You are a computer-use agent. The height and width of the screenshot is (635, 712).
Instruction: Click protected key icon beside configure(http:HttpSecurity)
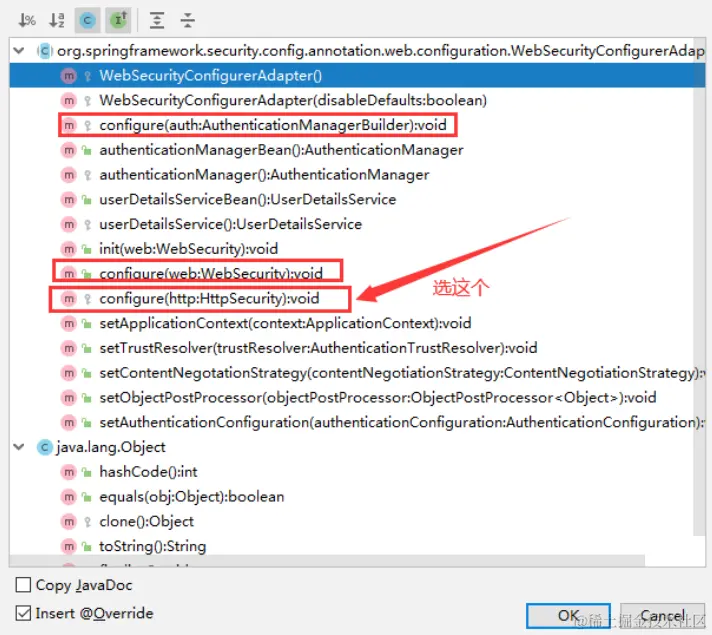pos(88,298)
